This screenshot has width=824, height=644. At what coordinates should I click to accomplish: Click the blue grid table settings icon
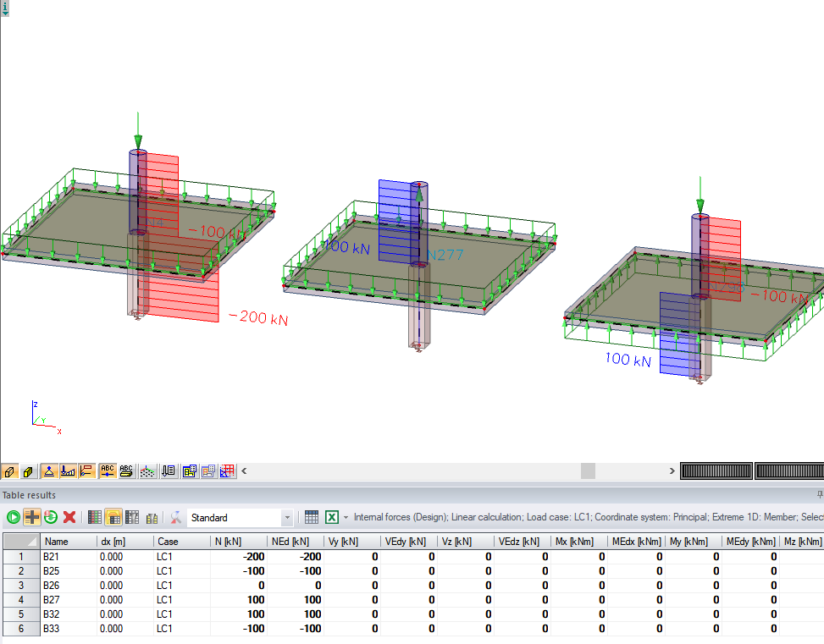312,517
